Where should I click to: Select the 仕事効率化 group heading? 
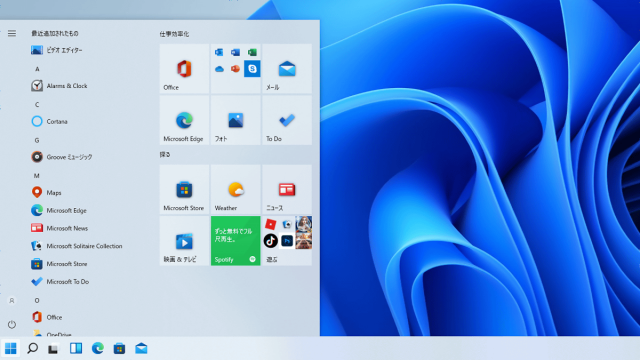point(174,34)
